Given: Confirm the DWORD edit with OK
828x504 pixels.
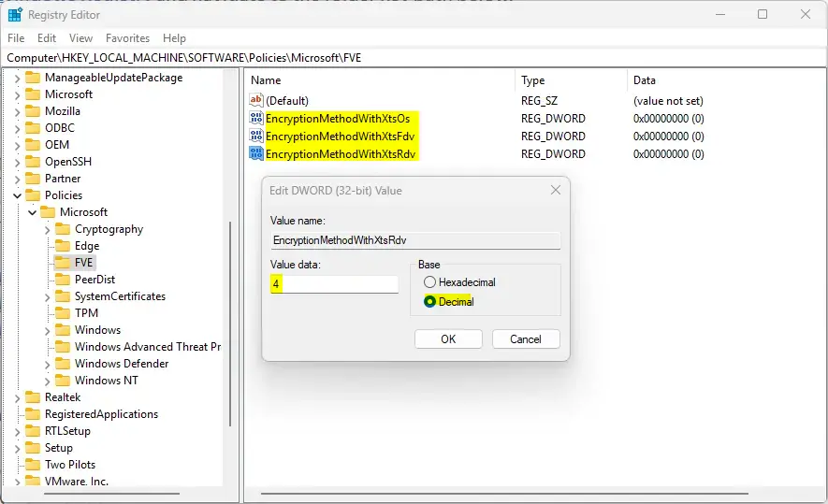Looking at the screenshot, I should 448,338.
